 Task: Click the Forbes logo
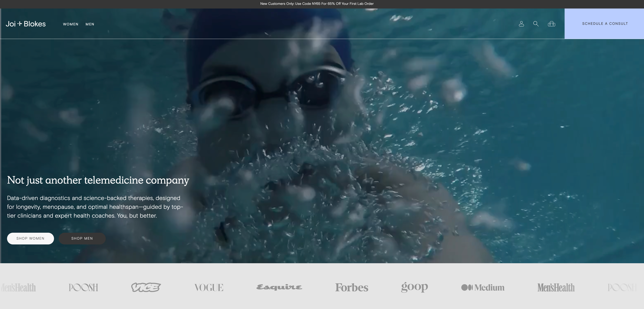(x=352, y=287)
